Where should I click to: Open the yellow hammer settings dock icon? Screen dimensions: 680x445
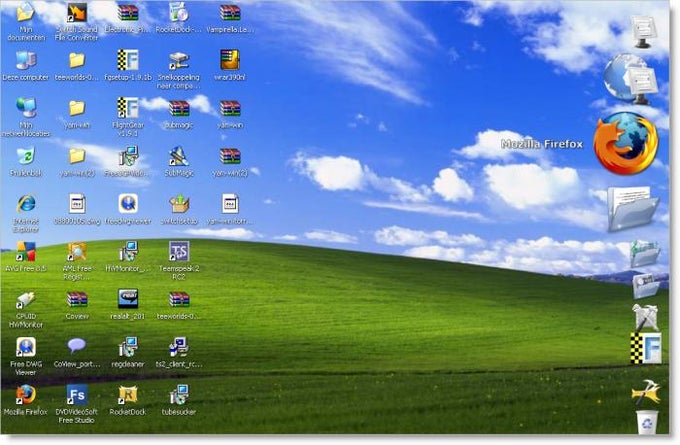tap(646, 392)
